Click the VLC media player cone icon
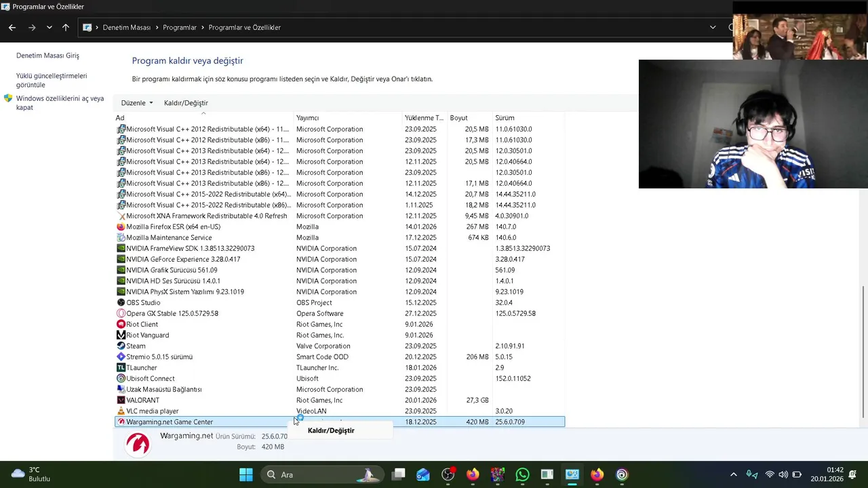The image size is (868, 488). [x=121, y=411]
